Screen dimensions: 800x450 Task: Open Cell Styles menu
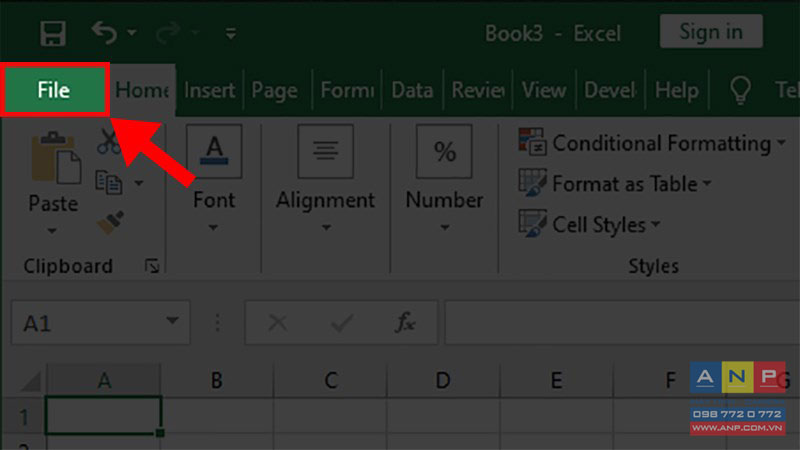(x=589, y=224)
